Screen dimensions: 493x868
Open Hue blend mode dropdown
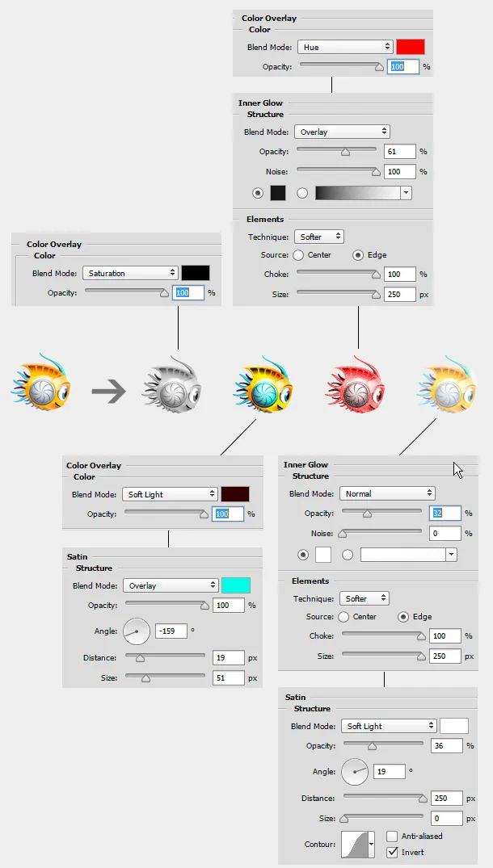[345, 47]
